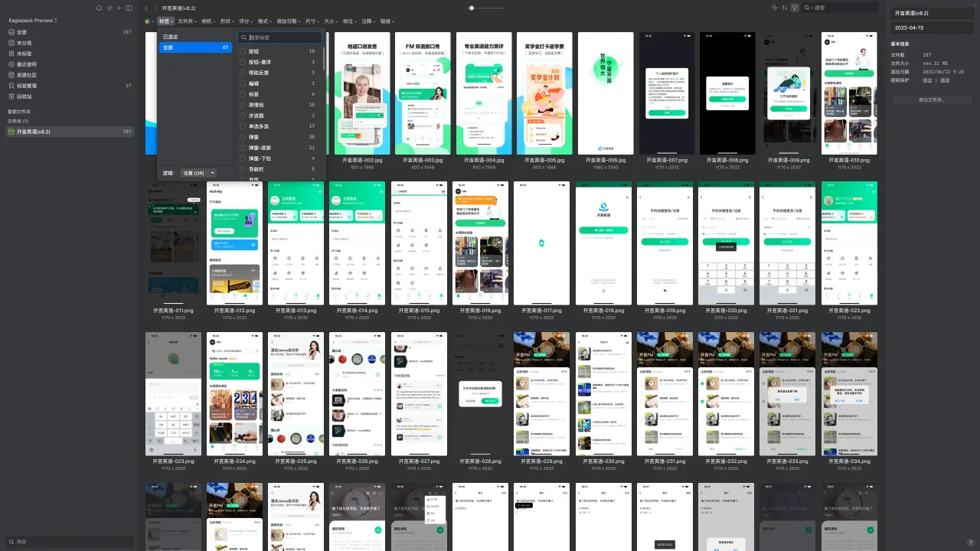Check the 弹窗-底部 tag checkbox
This screenshot has height=551, width=980.
243,148
